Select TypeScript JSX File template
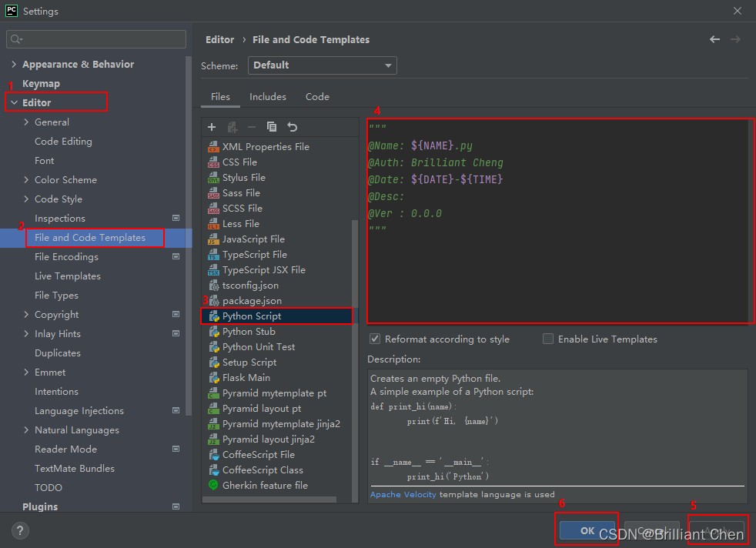The image size is (756, 548). [264, 270]
